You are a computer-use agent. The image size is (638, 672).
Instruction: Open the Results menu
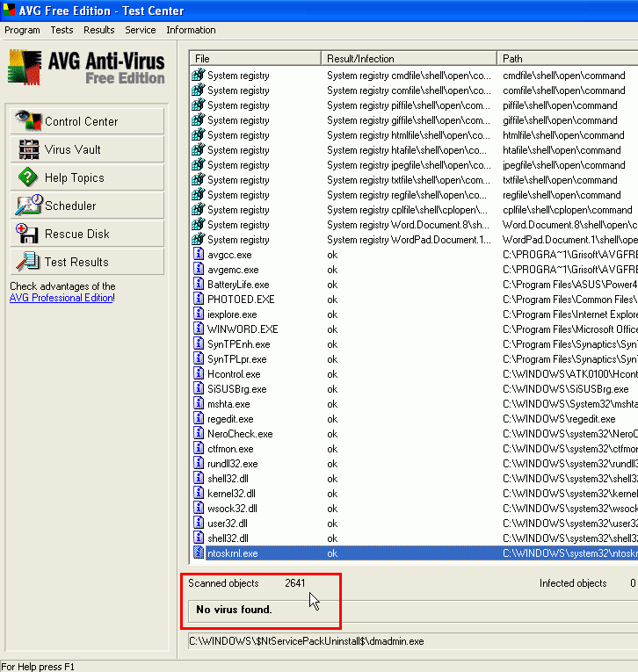coord(99,30)
